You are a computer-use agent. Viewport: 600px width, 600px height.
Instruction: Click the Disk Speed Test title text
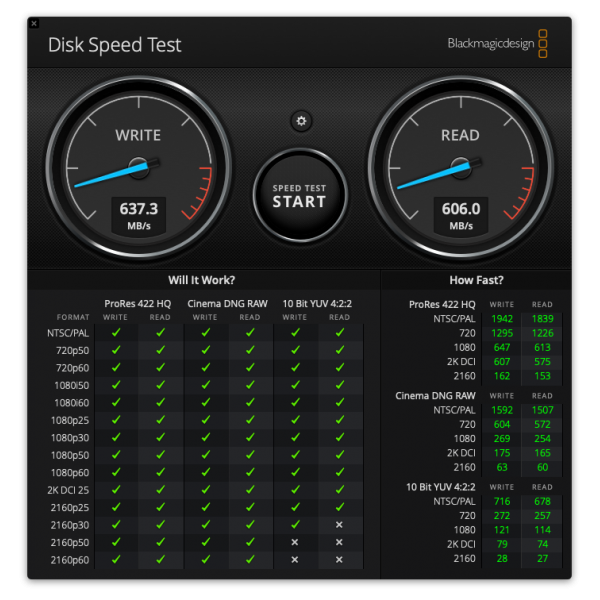[x=115, y=45]
